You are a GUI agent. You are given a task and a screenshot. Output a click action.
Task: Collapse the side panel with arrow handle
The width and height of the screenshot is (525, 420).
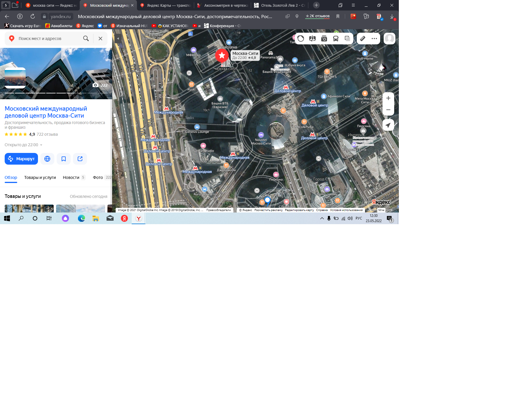[x=118, y=39]
